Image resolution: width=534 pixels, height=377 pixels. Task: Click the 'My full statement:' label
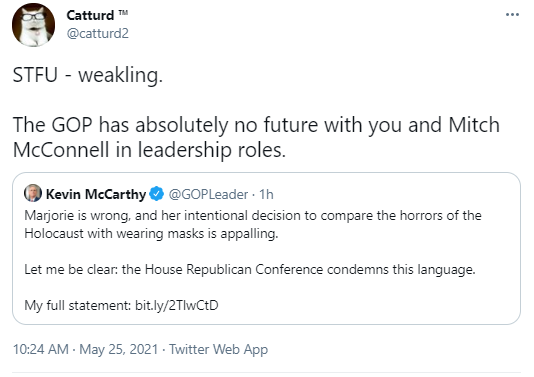[78, 305]
